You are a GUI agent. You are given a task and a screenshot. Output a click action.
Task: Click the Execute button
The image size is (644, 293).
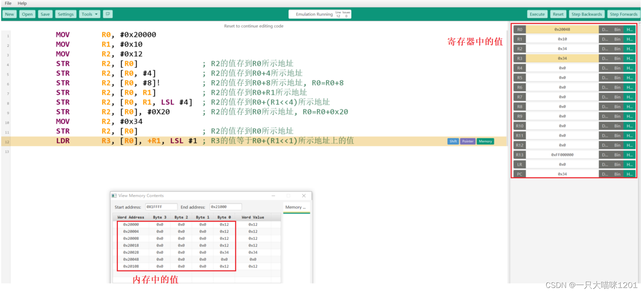(x=537, y=14)
